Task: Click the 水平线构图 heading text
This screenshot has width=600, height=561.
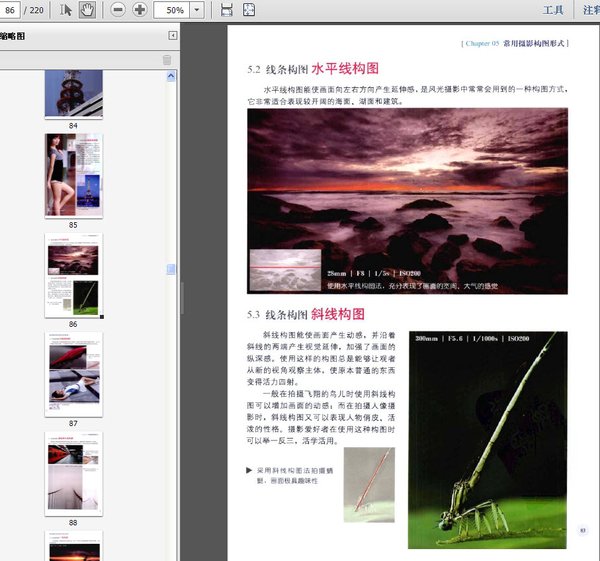Action: point(345,69)
